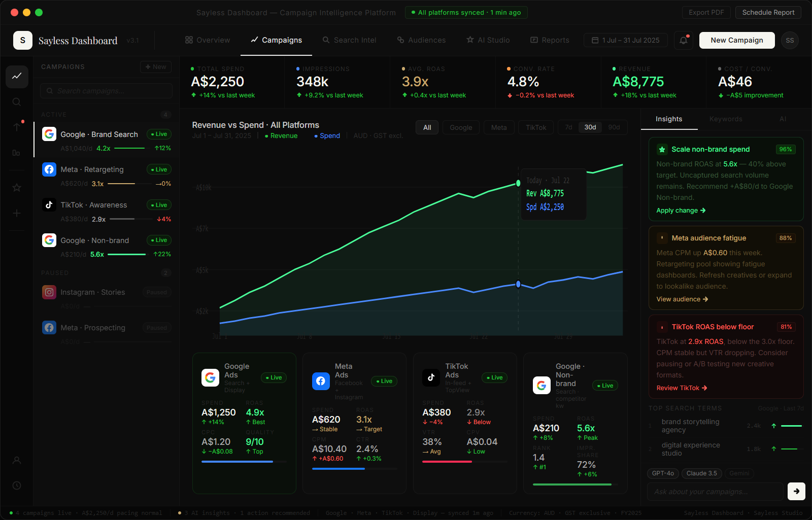Follow the Review TikTok link in the alert

(681, 388)
